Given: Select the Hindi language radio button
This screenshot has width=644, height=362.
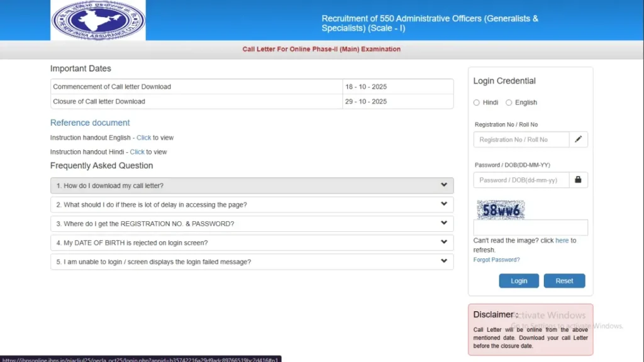Looking at the screenshot, I should pos(477,102).
